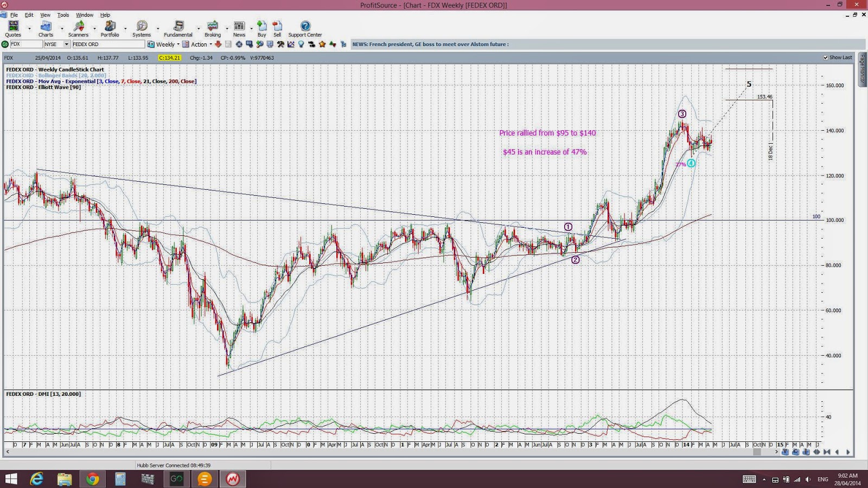The image size is (868, 488).
Task: Expand the Scanners dropdown arrow
Action: click(x=94, y=29)
